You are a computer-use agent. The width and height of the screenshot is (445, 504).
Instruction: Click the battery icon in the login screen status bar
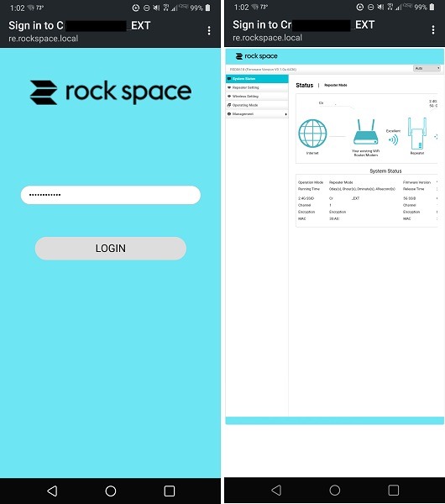point(208,8)
